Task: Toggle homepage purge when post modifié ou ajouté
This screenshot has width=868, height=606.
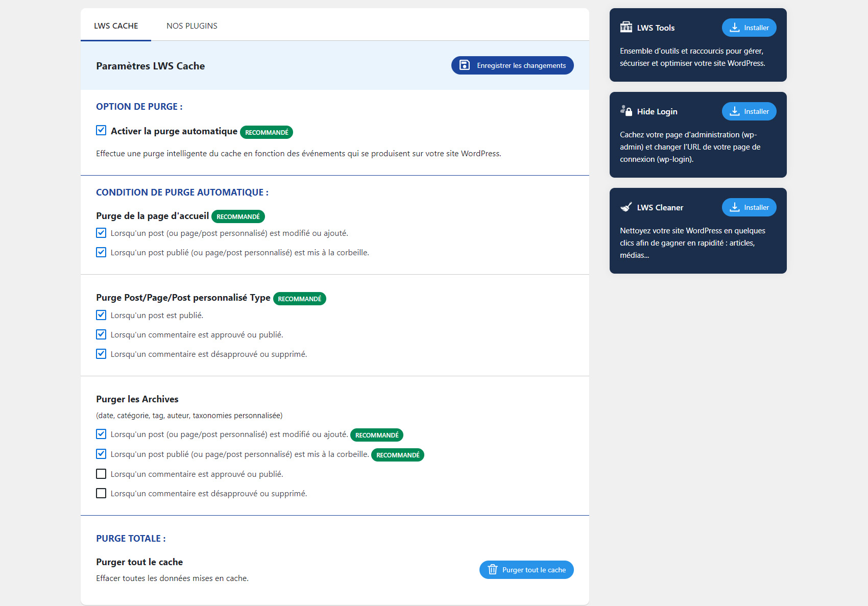Action: coord(101,233)
